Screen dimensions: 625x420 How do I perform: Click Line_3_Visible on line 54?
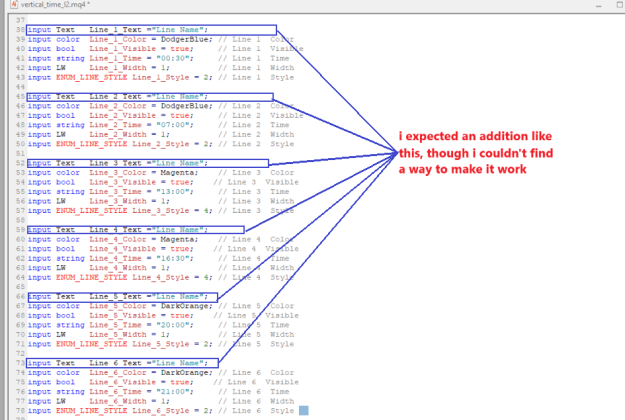click(123, 183)
